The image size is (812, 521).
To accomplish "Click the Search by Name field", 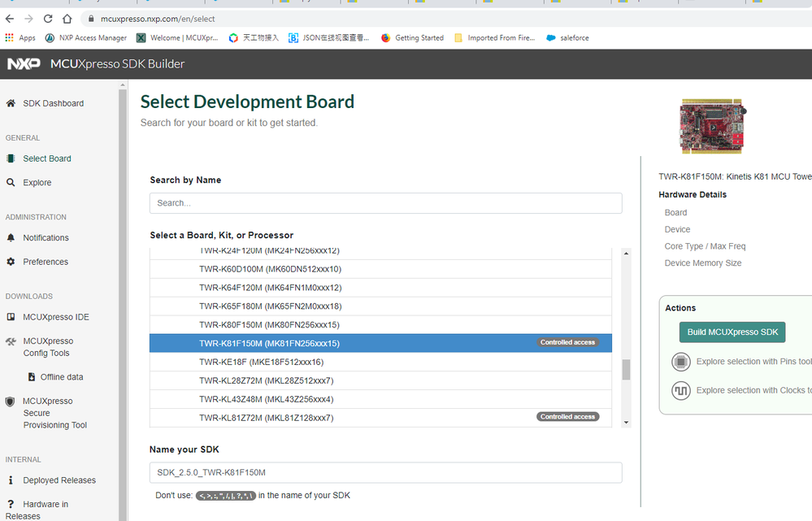I will click(385, 203).
